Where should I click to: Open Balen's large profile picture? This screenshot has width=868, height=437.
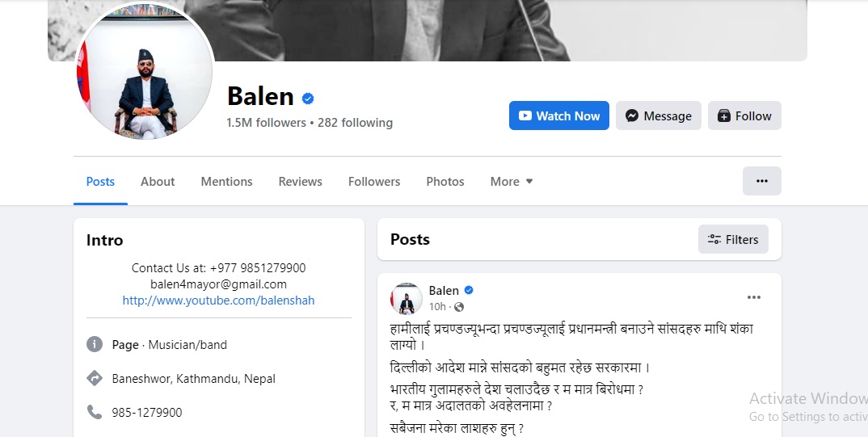coord(145,71)
